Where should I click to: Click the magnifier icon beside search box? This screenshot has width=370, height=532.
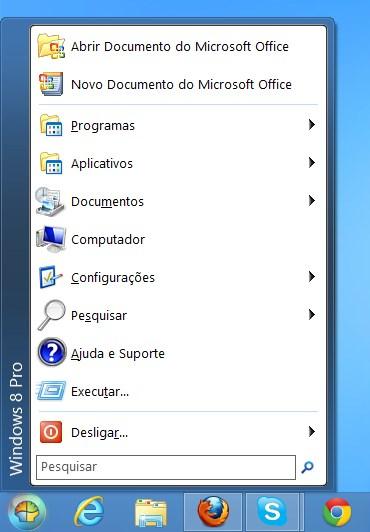click(307, 467)
